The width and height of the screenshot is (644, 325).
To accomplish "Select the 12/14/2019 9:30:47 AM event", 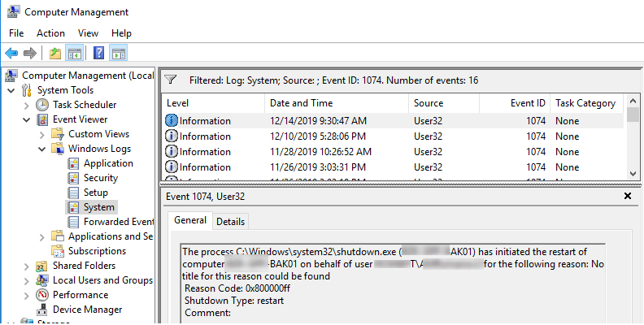I will (393, 121).
